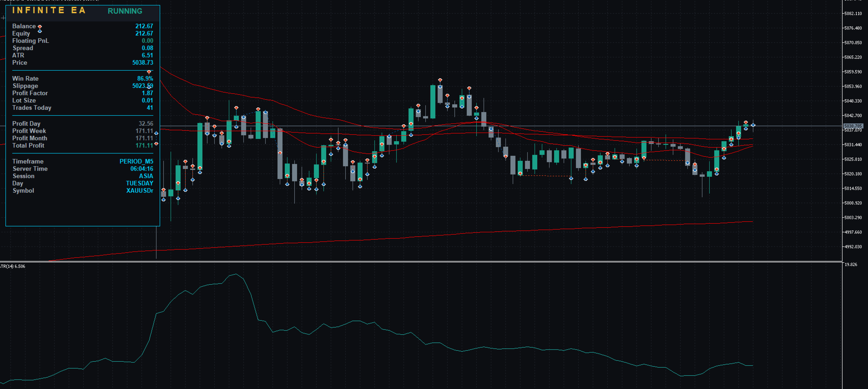The width and height of the screenshot is (868, 389).
Task: Click the 19.826 ATR scale label
Action: pos(851,265)
